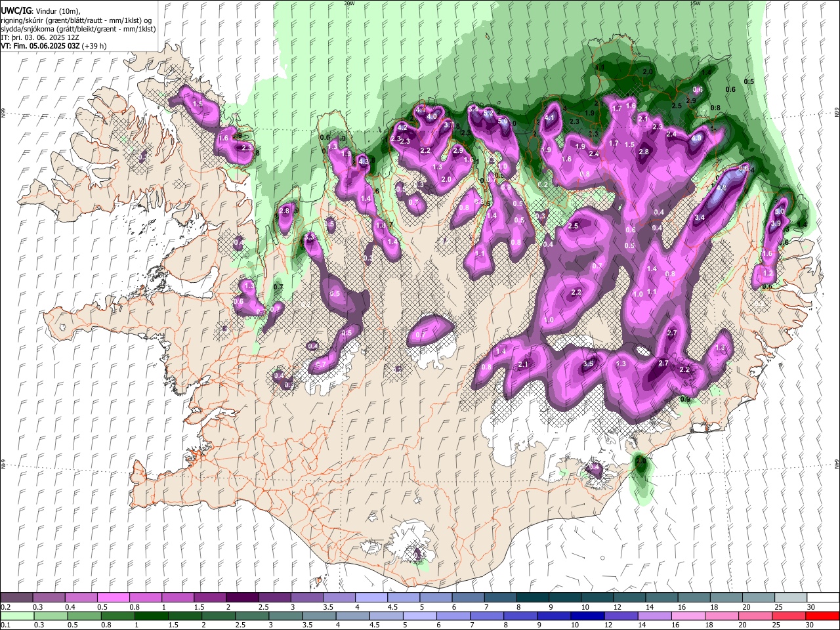Image resolution: width=840 pixels, height=630 pixels.
Task: Select the deep navy 10 rain scale swatch
Action: pyautogui.click(x=587, y=616)
